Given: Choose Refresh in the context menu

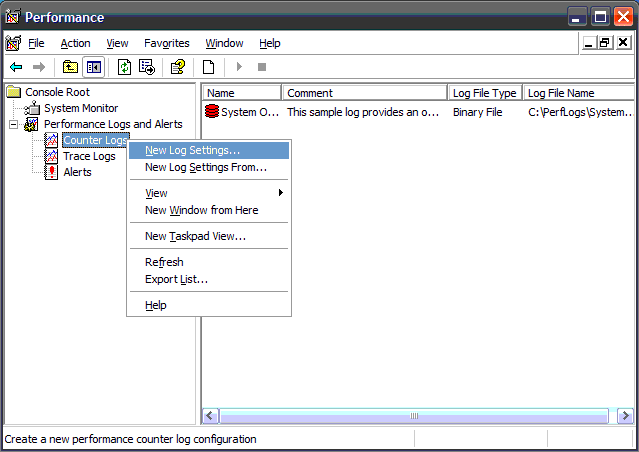Looking at the screenshot, I should 209,262.
